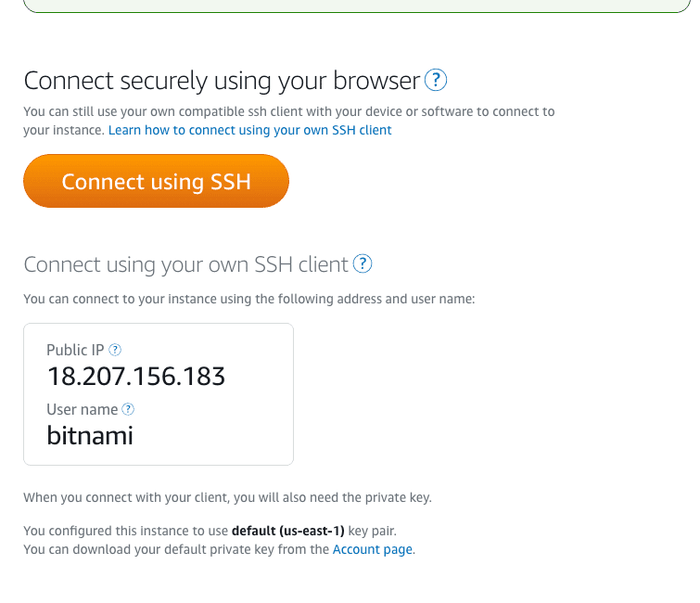Click the Connect securely using your browser heading
This screenshot has height=603, width=700.
222,81
